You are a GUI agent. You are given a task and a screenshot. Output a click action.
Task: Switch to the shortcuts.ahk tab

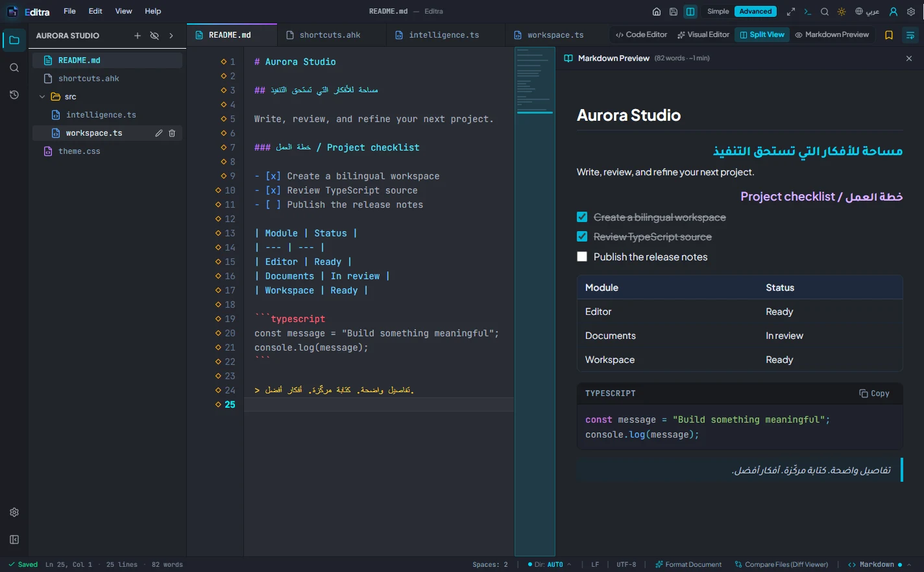[331, 35]
